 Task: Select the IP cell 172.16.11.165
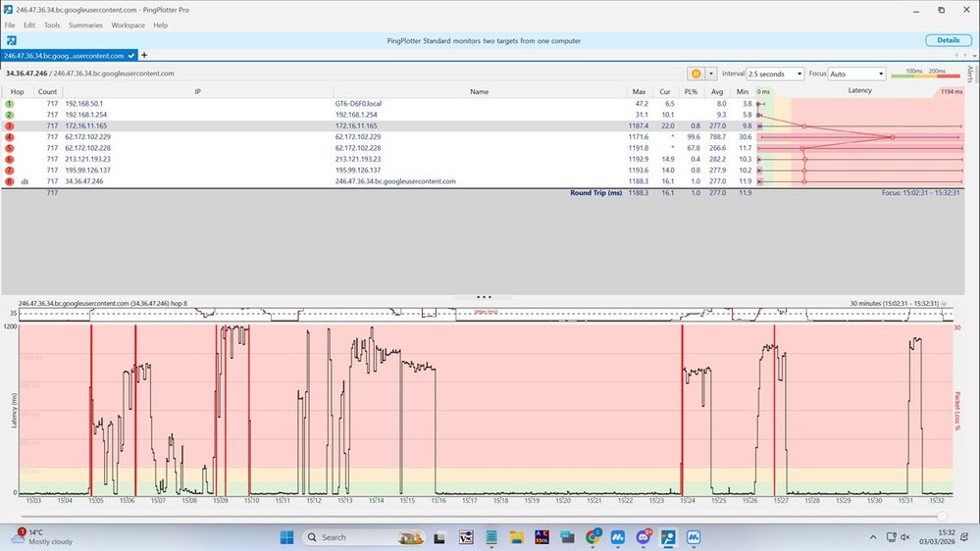coord(85,126)
